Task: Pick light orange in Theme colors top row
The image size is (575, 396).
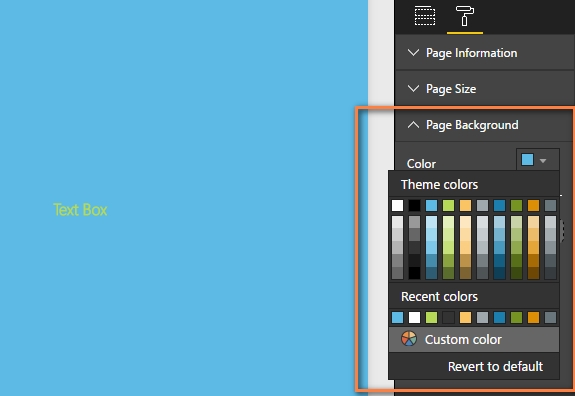Action: [x=465, y=205]
